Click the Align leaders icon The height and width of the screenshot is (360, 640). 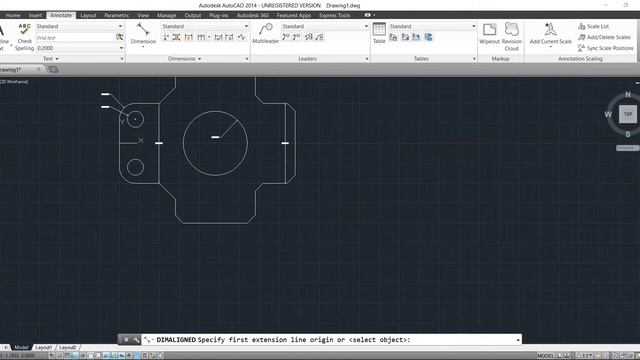(309, 37)
